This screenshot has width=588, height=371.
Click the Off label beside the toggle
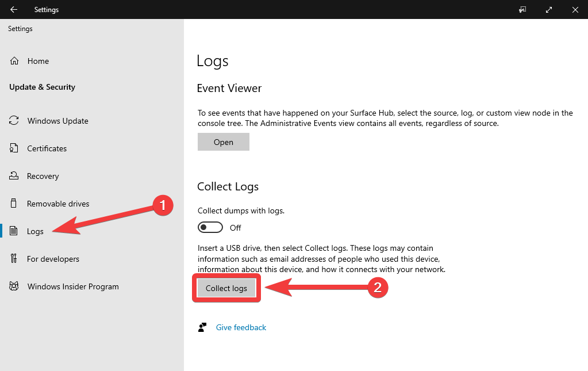(x=236, y=228)
